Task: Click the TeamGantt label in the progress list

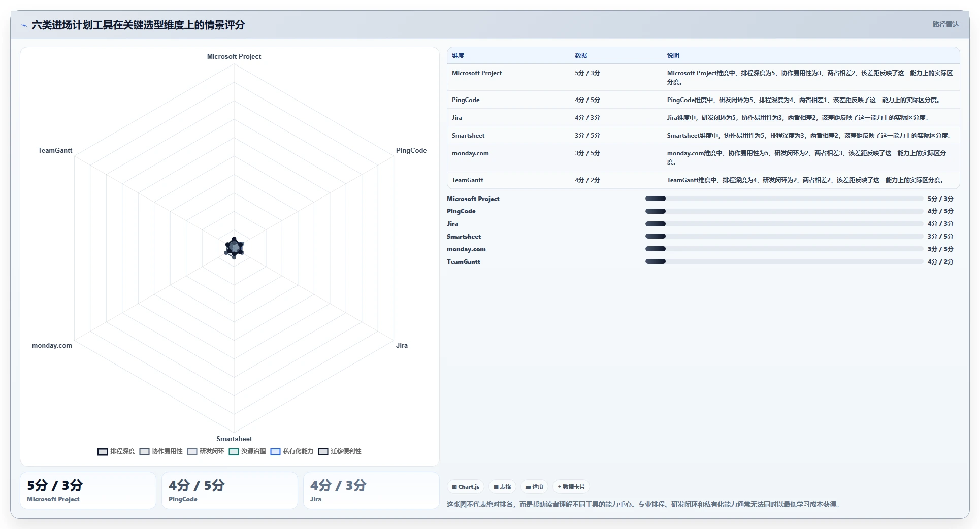Action: pos(463,262)
